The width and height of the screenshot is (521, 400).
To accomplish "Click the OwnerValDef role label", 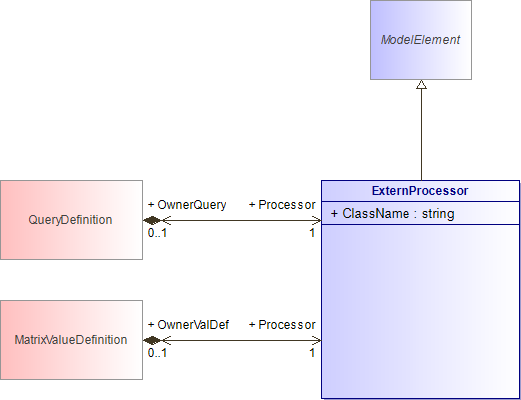I will coord(188,325).
